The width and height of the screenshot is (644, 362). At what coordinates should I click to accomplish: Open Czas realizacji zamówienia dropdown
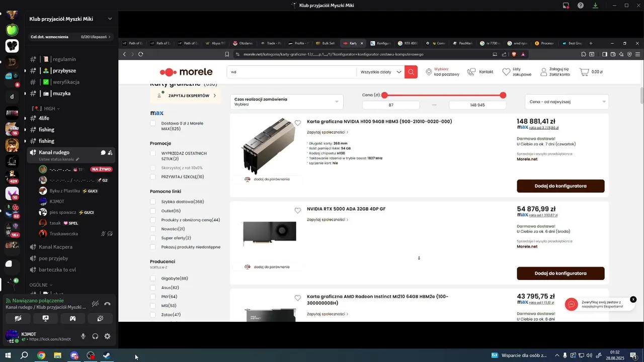287,102
